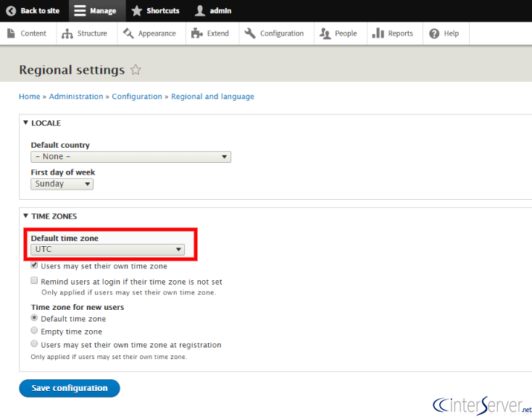
Task: Click 'Only applied if users may' hint under Remind
Action: pyautogui.click(x=129, y=292)
